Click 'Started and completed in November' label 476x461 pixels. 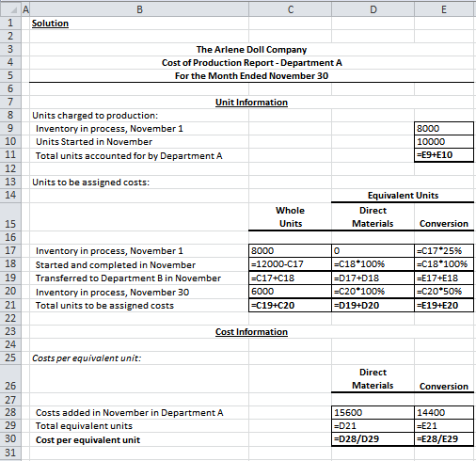[x=116, y=265]
